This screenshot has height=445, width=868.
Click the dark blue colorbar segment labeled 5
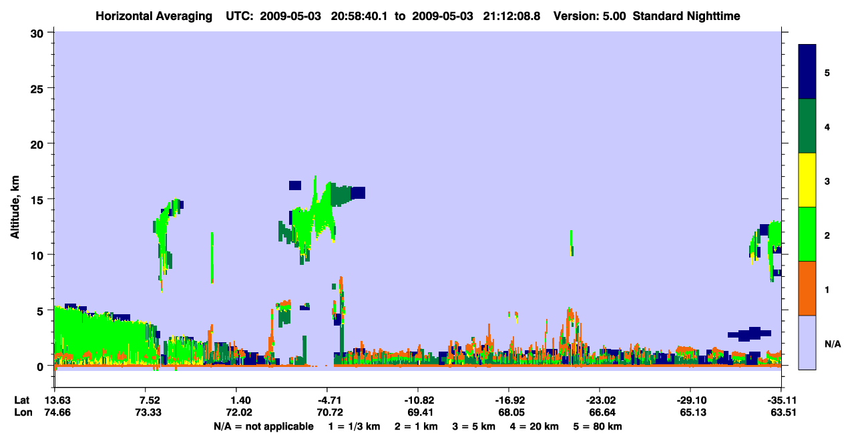[x=807, y=72]
